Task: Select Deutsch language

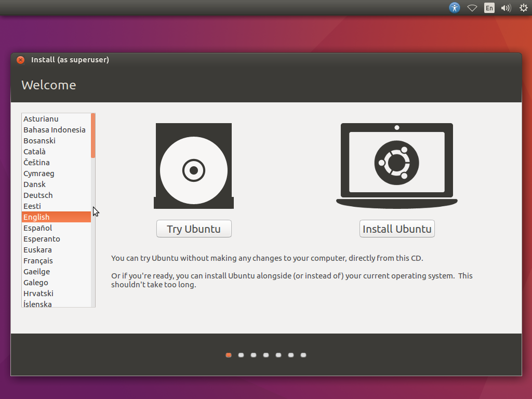Action: (56, 195)
